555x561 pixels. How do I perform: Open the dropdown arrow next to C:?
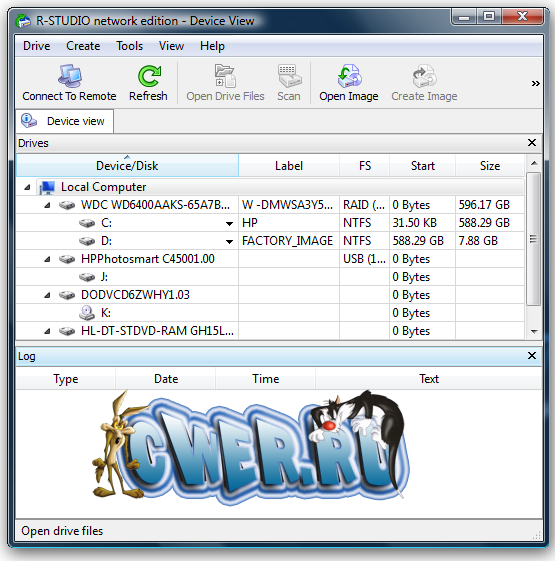pyautogui.click(x=229, y=224)
